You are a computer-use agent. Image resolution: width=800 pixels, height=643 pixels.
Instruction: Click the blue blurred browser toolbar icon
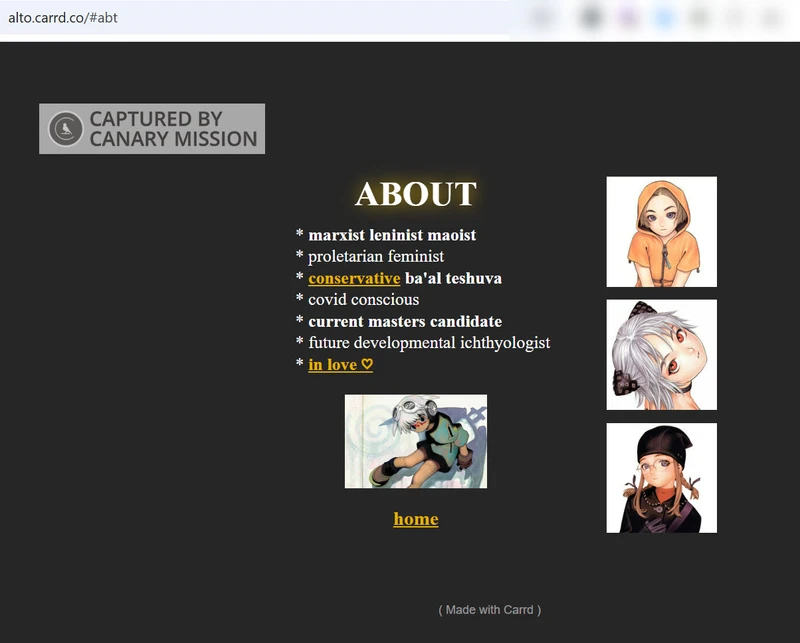pos(664,17)
